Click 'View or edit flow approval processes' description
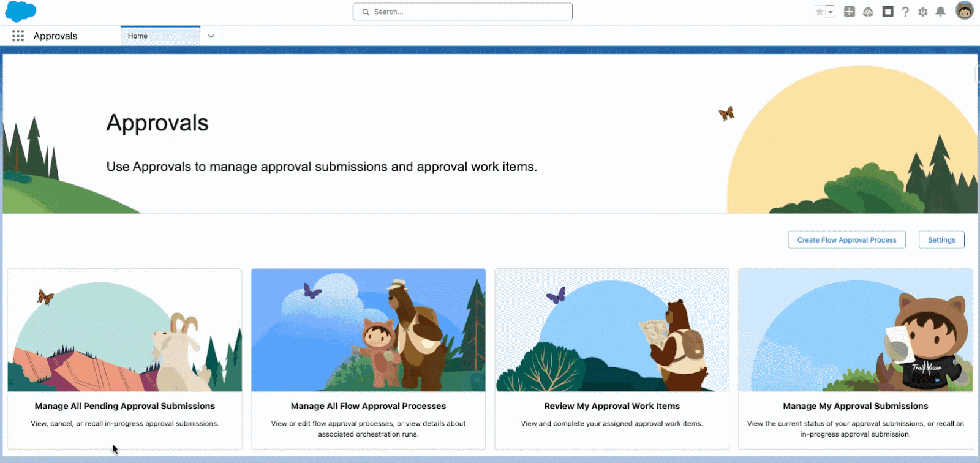This screenshot has height=463, width=980. (x=368, y=429)
